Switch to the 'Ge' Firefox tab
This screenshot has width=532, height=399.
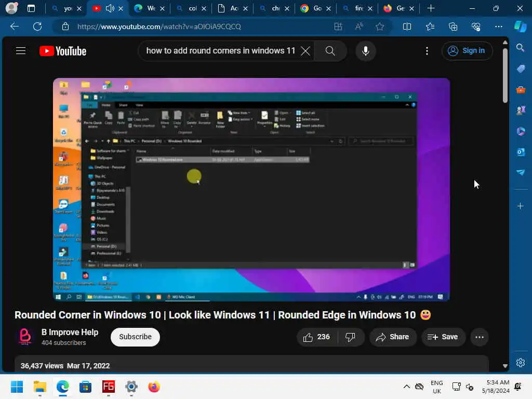point(398,8)
